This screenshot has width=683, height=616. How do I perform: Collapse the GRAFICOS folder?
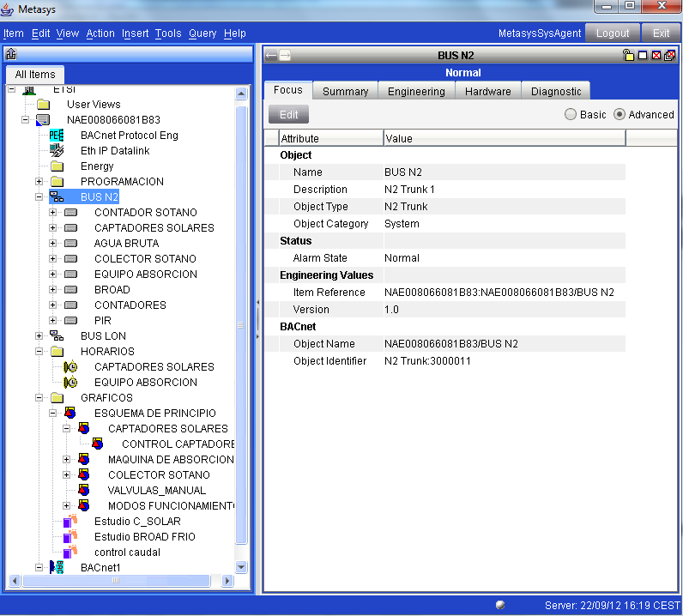pyautogui.click(x=39, y=398)
